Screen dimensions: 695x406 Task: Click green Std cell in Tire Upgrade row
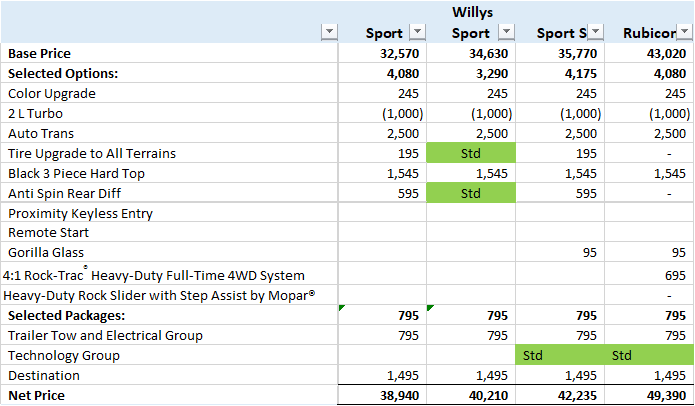(x=471, y=153)
